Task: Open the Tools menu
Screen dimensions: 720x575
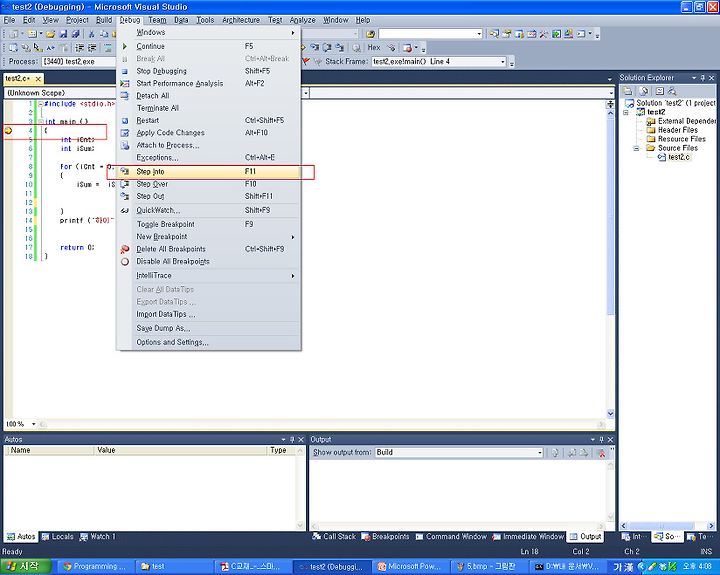Action: pyautogui.click(x=205, y=20)
